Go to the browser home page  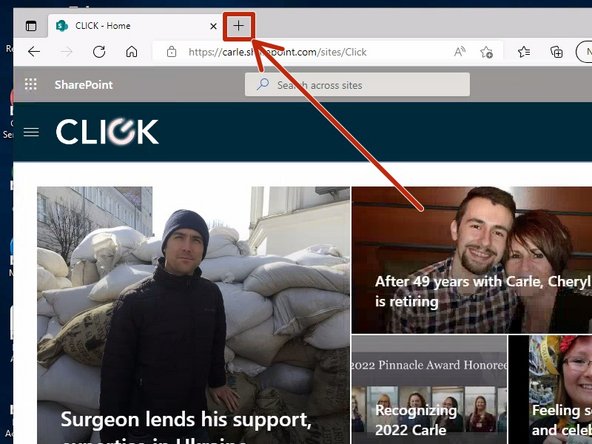click(131, 51)
